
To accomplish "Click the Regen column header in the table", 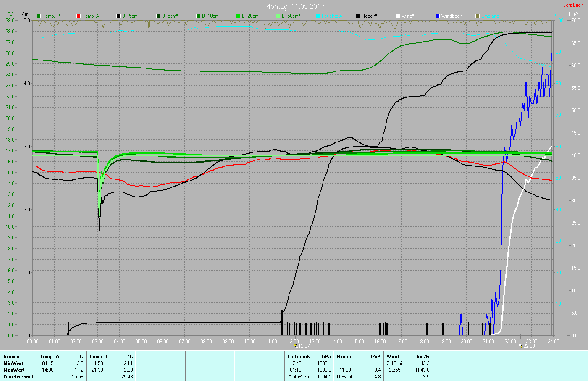I will tap(345, 357).
